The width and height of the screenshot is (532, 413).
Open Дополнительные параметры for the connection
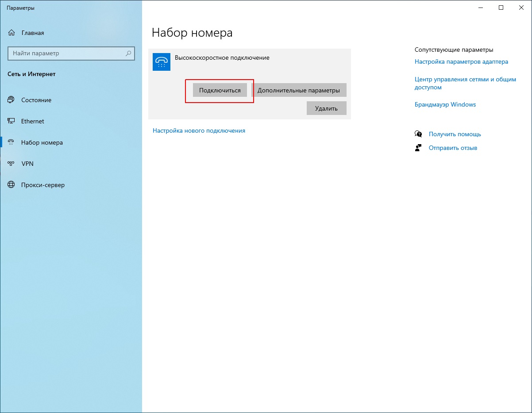(x=299, y=90)
